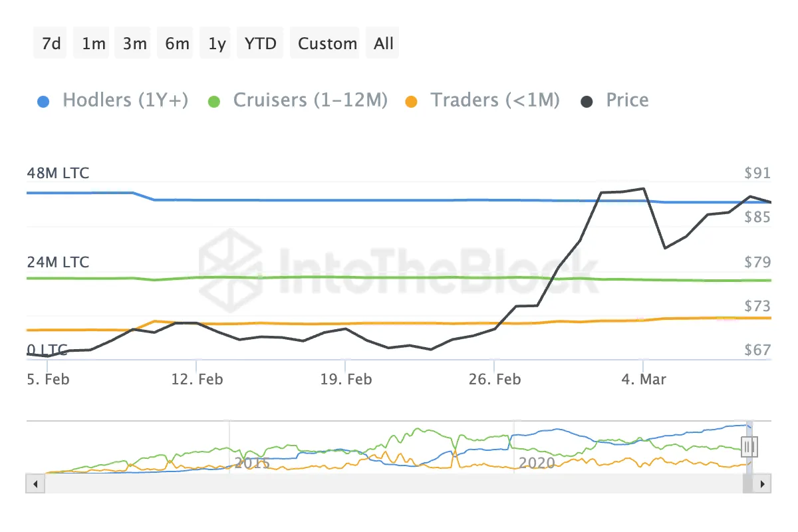Select the 7d time range
This screenshot has height=532, width=798.
pyautogui.click(x=51, y=44)
